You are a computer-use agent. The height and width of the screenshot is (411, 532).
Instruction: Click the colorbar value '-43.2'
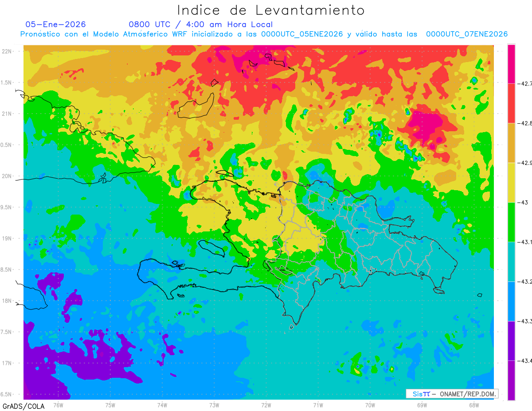coord(524,282)
